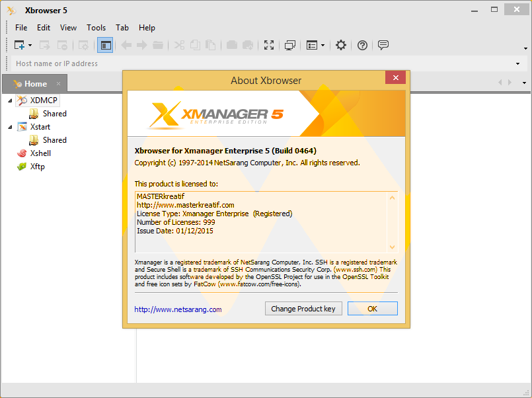Click the Copy toolbar icon

[x=195, y=45]
